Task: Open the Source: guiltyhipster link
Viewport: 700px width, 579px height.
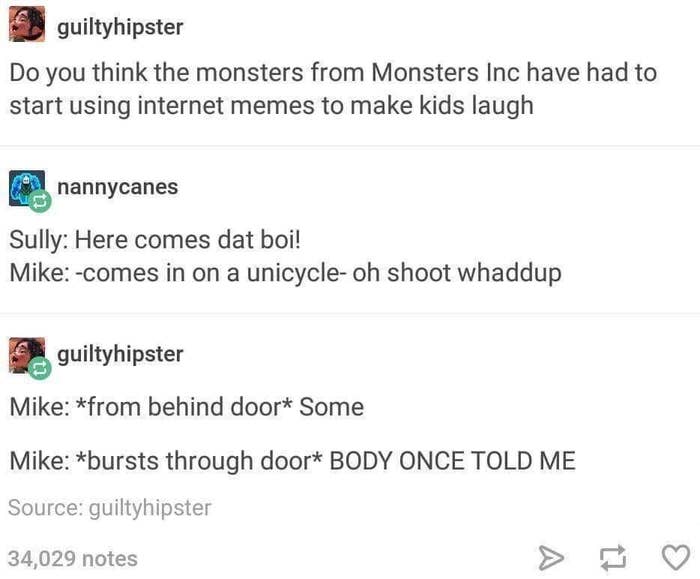Action: (x=109, y=508)
